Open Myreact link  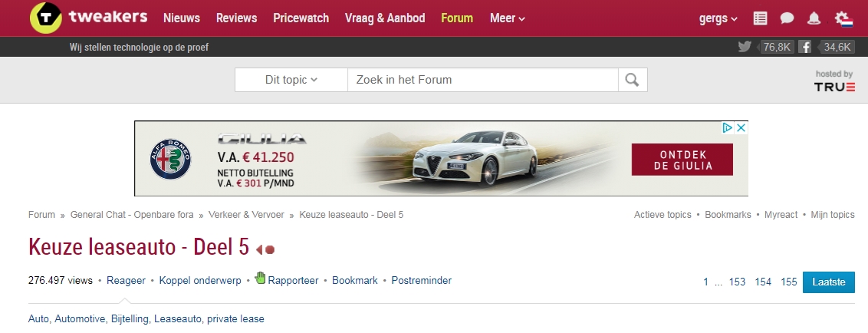781,214
